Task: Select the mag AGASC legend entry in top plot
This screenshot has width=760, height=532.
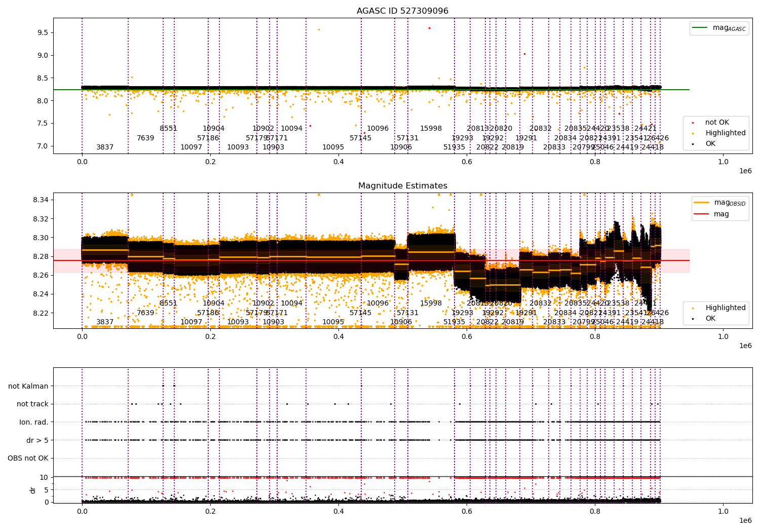Action: coord(719,28)
